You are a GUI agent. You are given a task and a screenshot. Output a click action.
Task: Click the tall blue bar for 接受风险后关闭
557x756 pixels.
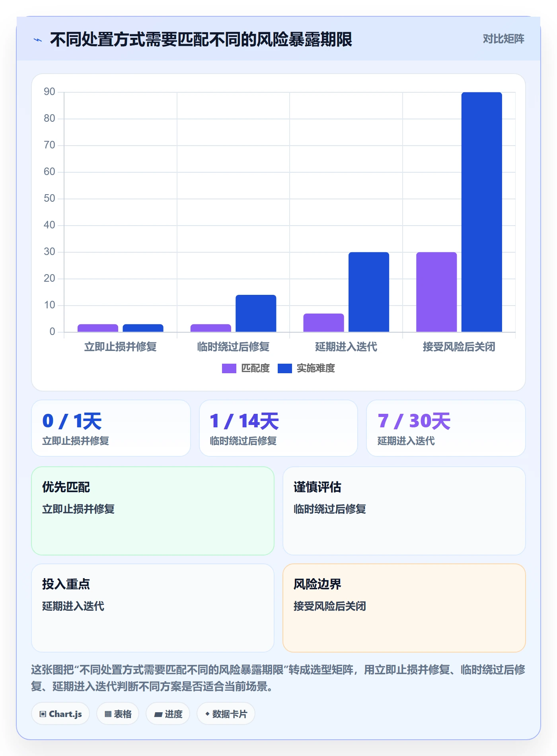click(x=481, y=212)
